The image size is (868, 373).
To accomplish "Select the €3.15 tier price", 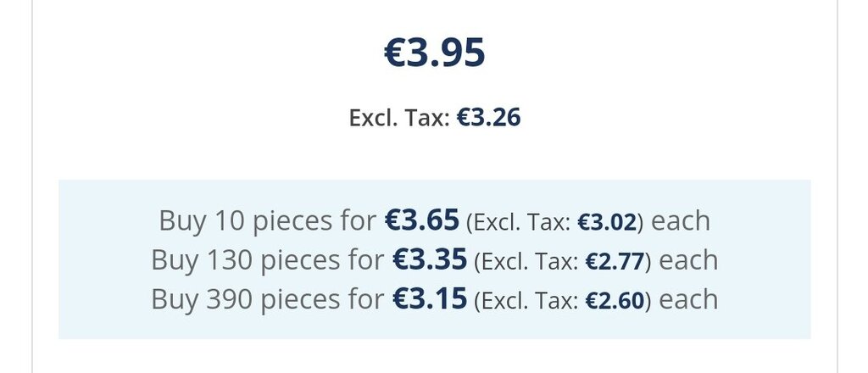I will [x=430, y=299].
